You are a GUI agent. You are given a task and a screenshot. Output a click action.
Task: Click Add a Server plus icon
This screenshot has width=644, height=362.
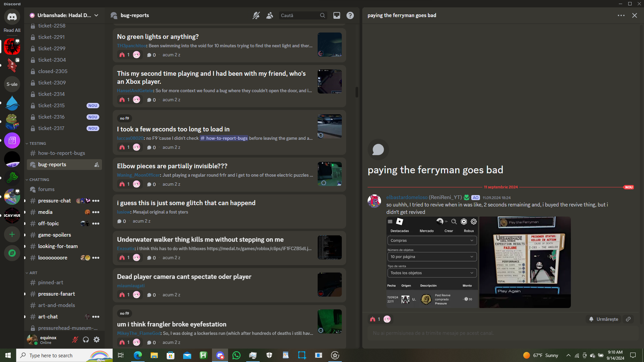click(x=12, y=234)
